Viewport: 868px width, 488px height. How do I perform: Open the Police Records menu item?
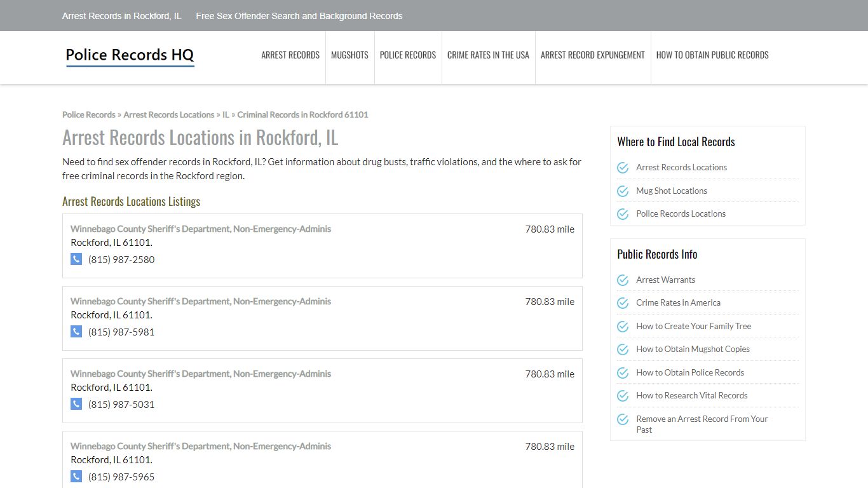[408, 55]
